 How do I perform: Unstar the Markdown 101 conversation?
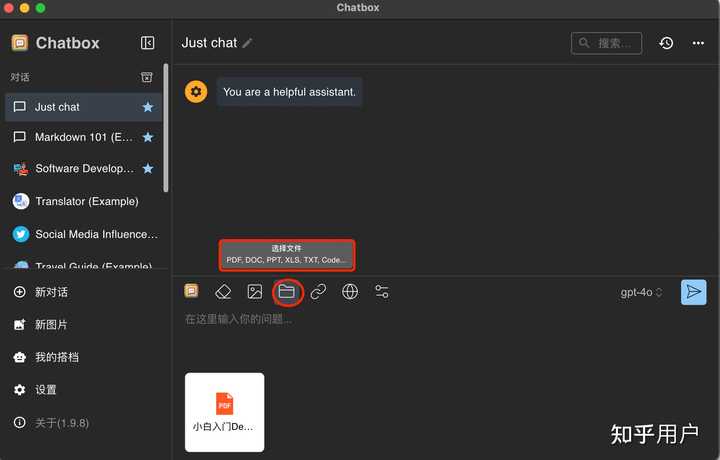[x=148, y=137]
